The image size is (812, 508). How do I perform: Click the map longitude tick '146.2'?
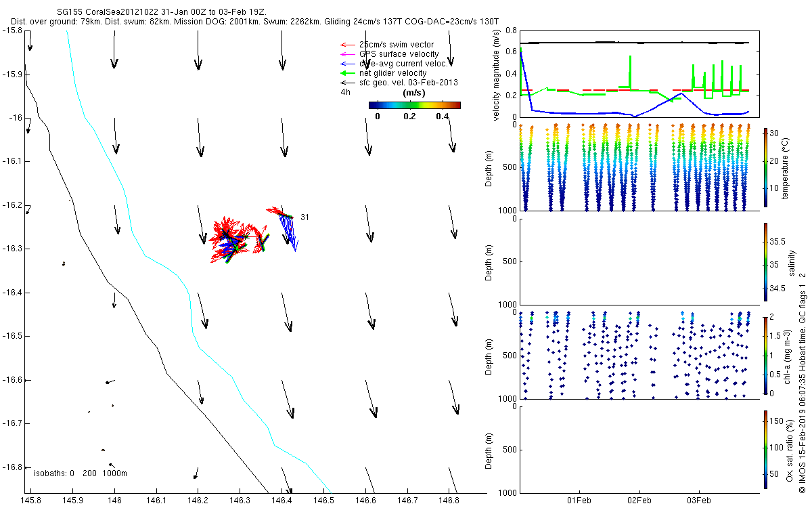(198, 500)
